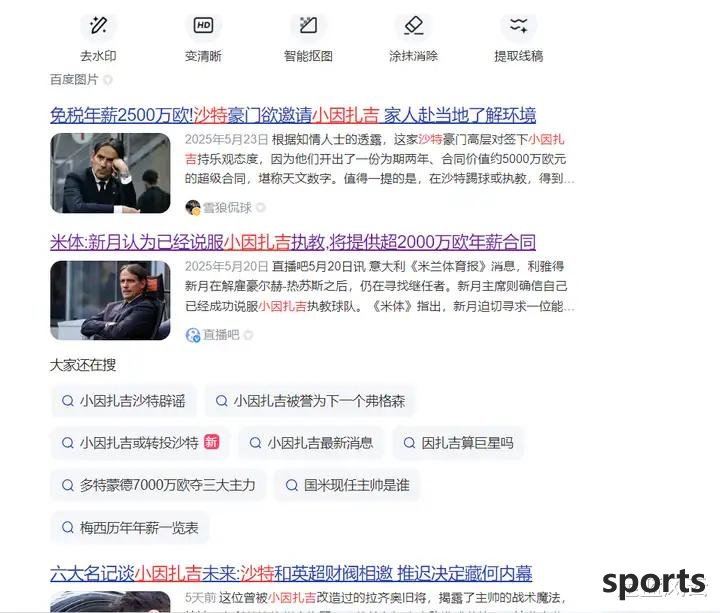Click the 小因扎吉最新消息 suggestion chip
720x613 pixels.
(311, 443)
